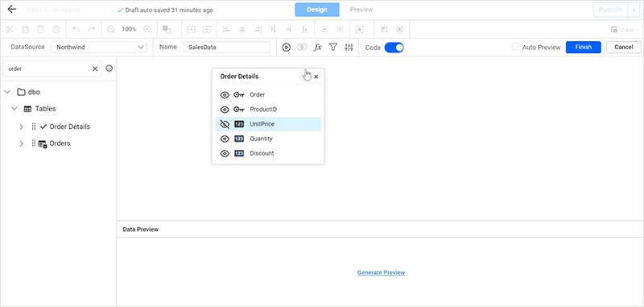Image resolution: width=644 pixels, height=307 pixels.
Task: Collapse the dbo schema folder
Action: click(x=7, y=92)
